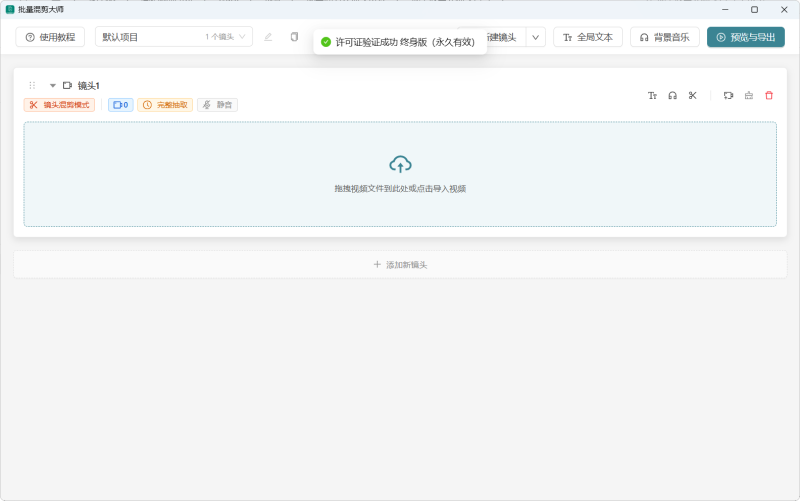Click the cloud upload icon
800x501 pixels.
pyautogui.click(x=400, y=164)
